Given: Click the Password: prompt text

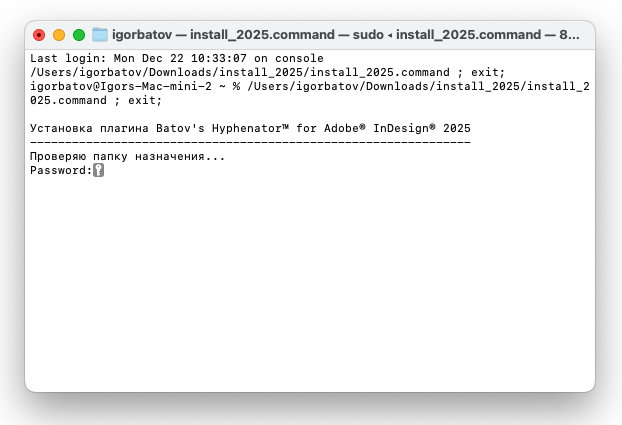Looking at the screenshot, I should (x=61, y=170).
